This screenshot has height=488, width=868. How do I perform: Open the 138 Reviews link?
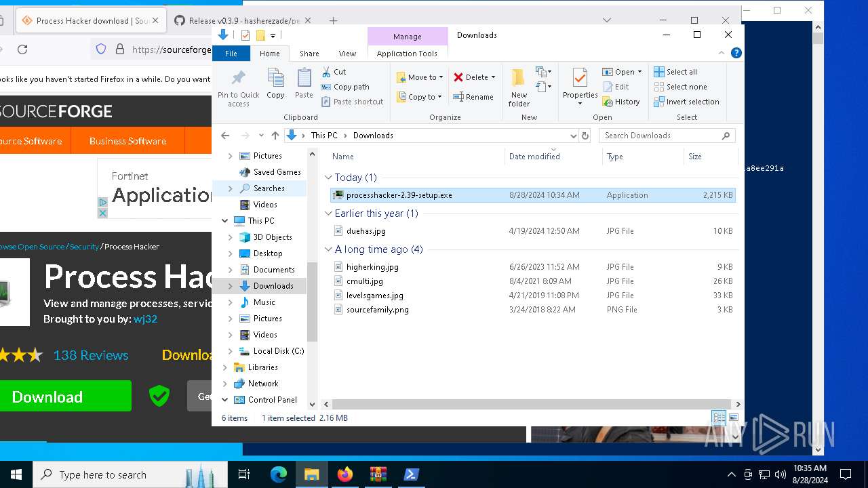point(91,355)
